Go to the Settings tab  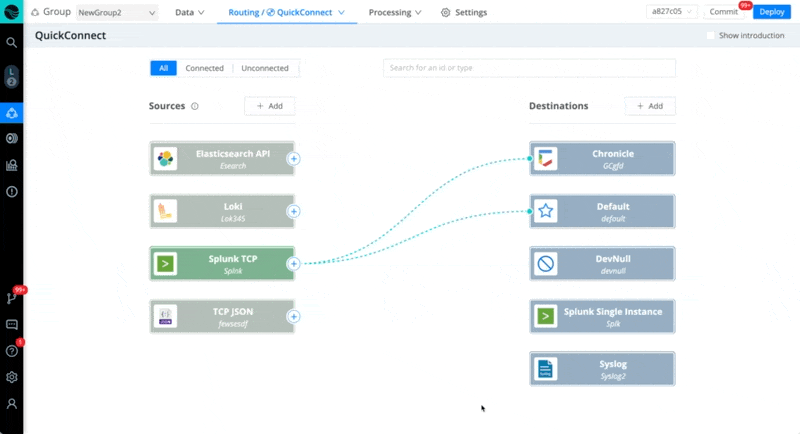click(x=464, y=13)
